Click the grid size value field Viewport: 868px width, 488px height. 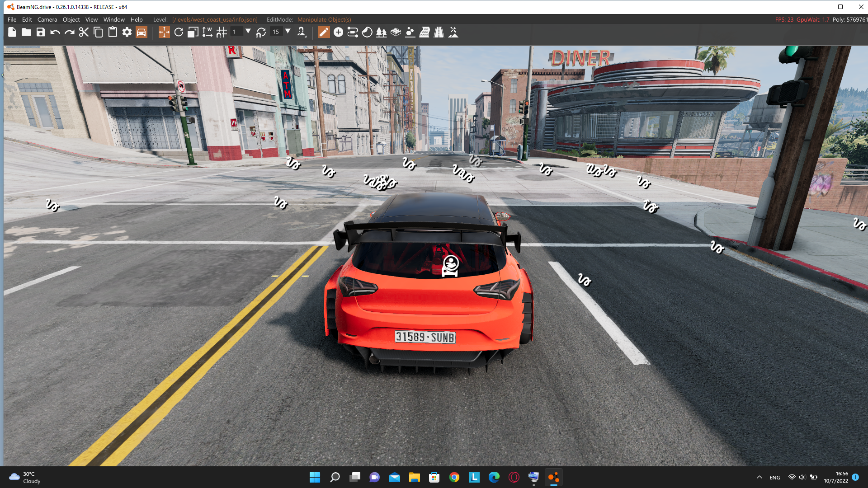236,32
